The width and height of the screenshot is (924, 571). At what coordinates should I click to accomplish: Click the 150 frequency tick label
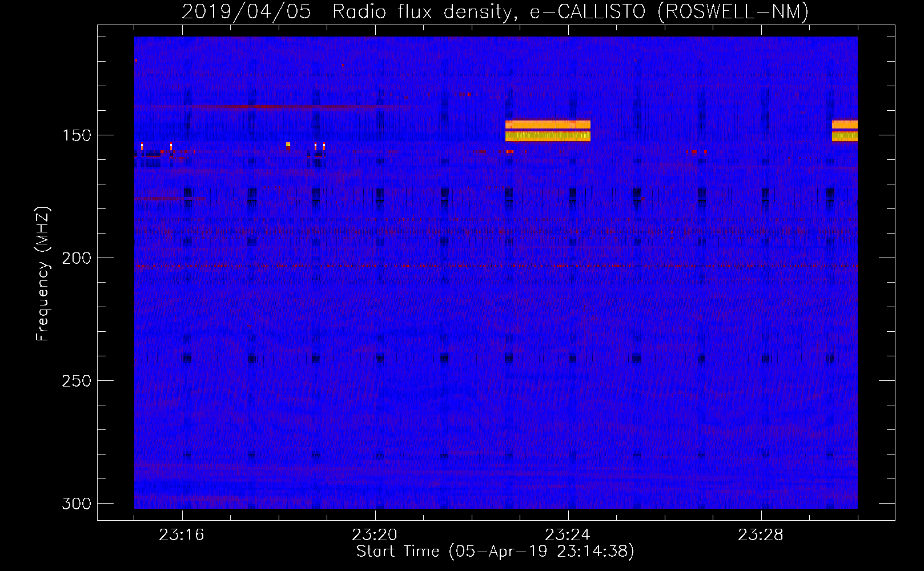point(77,135)
